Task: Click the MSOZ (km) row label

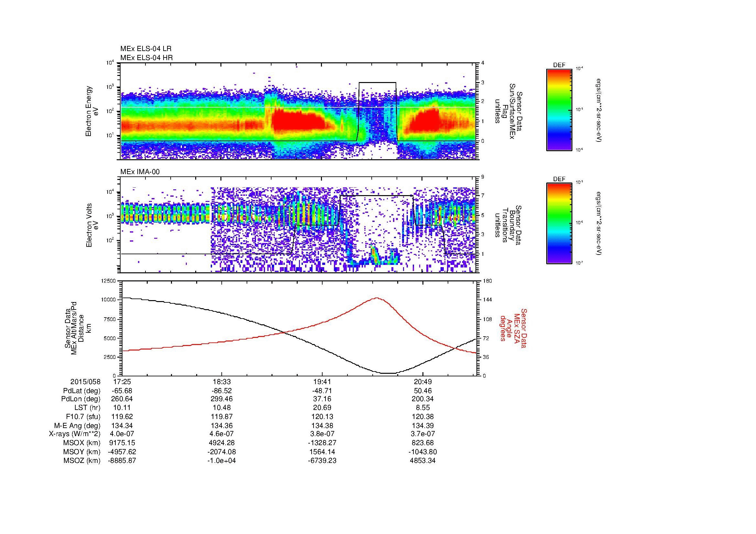Action: click(x=82, y=461)
